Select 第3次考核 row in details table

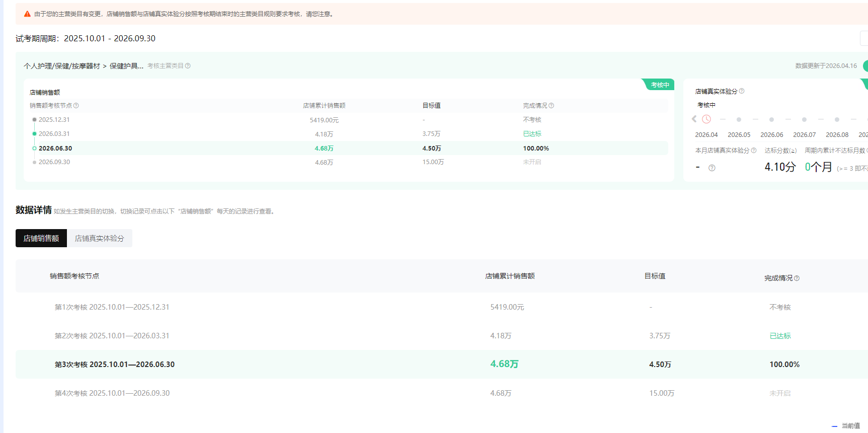point(442,365)
